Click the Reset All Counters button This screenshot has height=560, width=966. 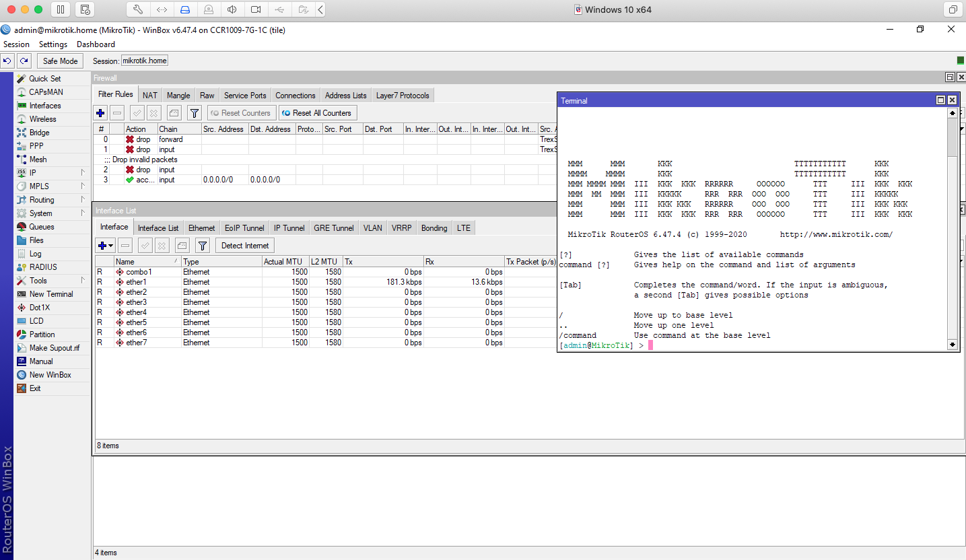317,113
